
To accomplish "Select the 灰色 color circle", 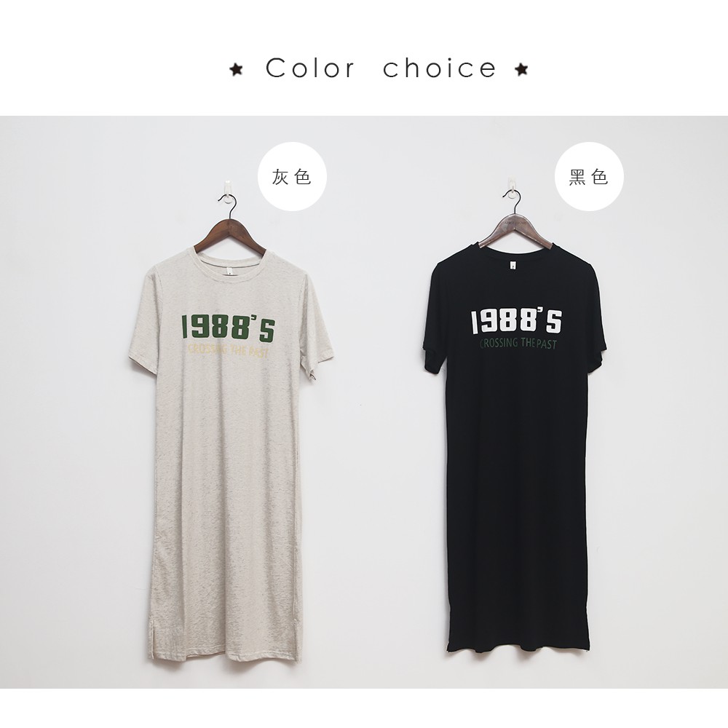I will (x=292, y=176).
